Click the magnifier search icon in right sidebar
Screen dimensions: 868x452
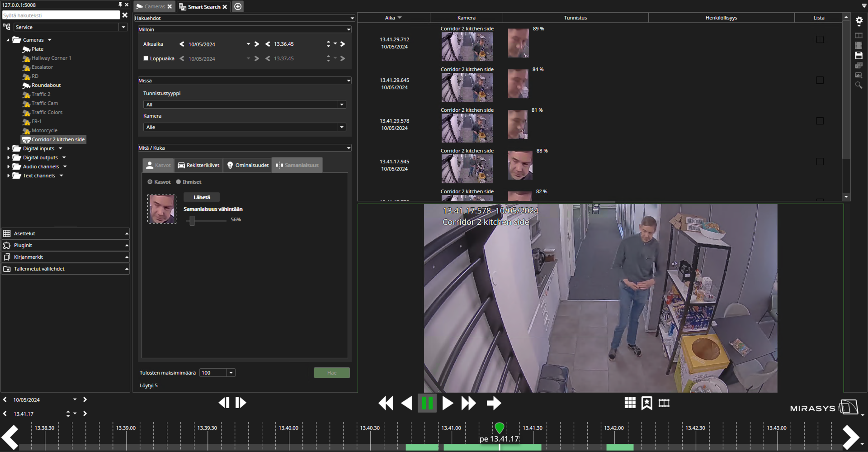pyautogui.click(x=859, y=85)
